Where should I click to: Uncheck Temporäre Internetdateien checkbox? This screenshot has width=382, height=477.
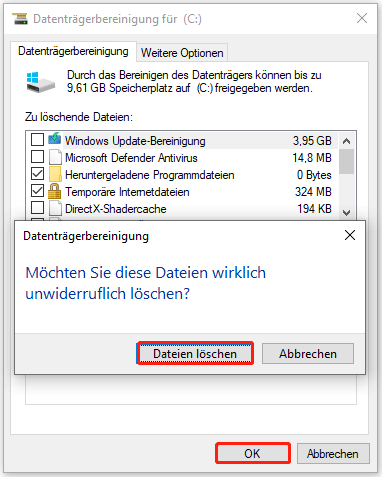click(37, 191)
